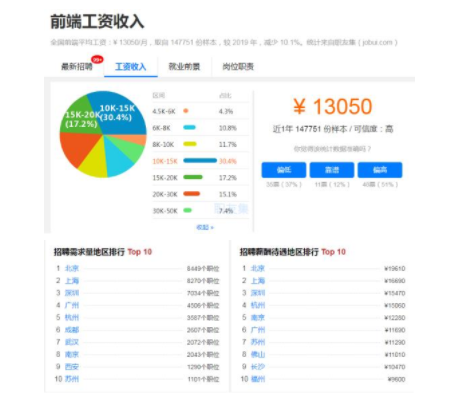The height and width of the screenshot is (412, 450).
Task: Open the 西安 city link
Action: point(72,367)
